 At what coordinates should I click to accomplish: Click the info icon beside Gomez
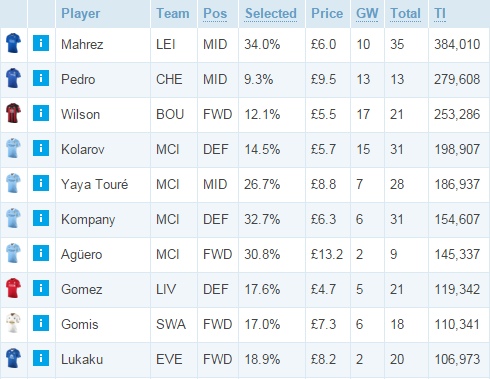coord(41,288)
